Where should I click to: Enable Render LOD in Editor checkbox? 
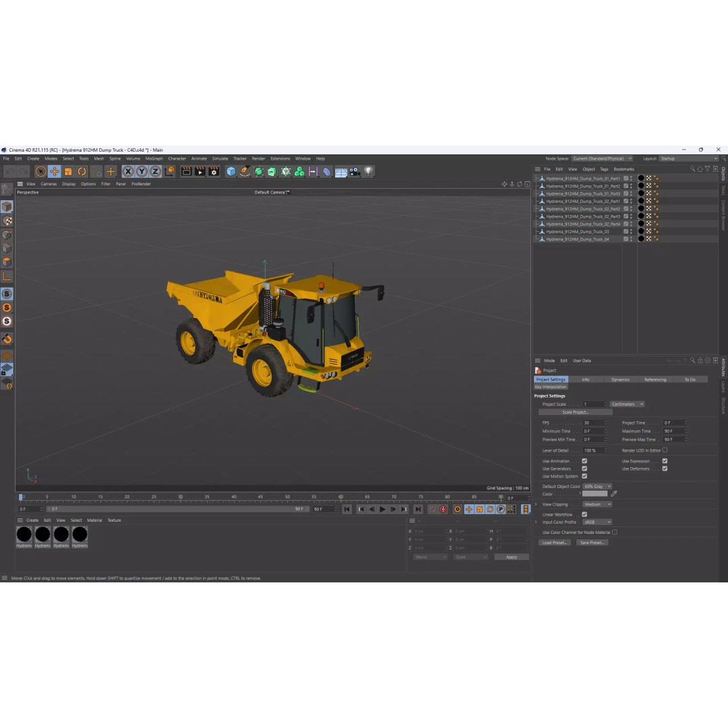coord(665,450)
